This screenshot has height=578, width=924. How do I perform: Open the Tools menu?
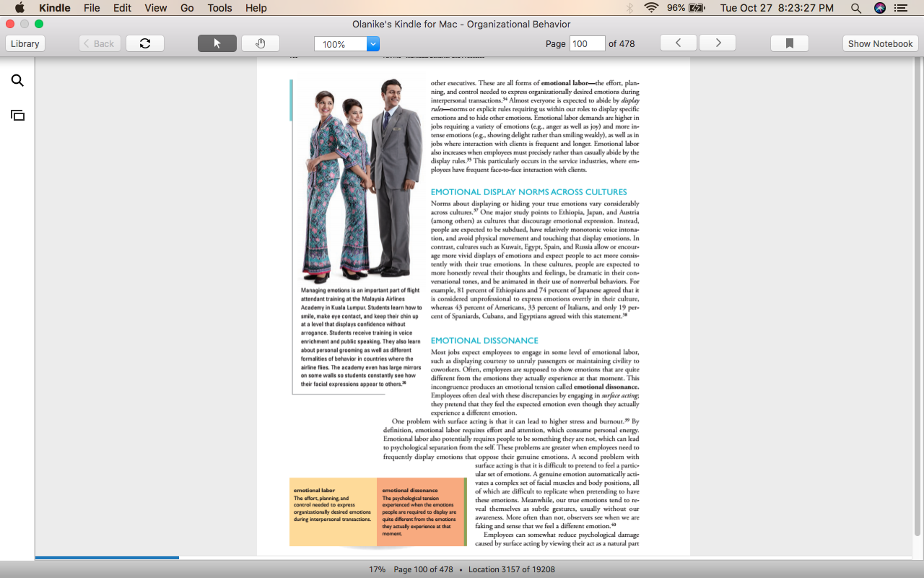[x=219, y=8]
